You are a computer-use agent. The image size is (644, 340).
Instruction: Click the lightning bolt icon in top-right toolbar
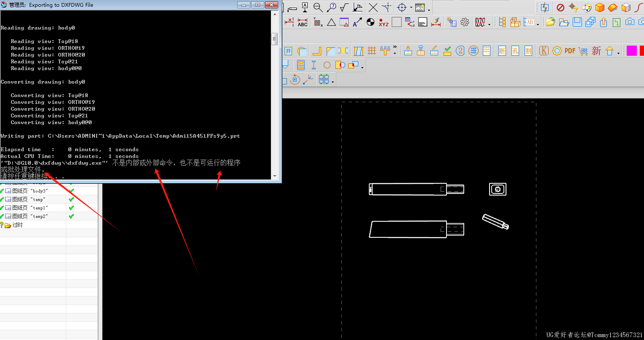[545, 8]
